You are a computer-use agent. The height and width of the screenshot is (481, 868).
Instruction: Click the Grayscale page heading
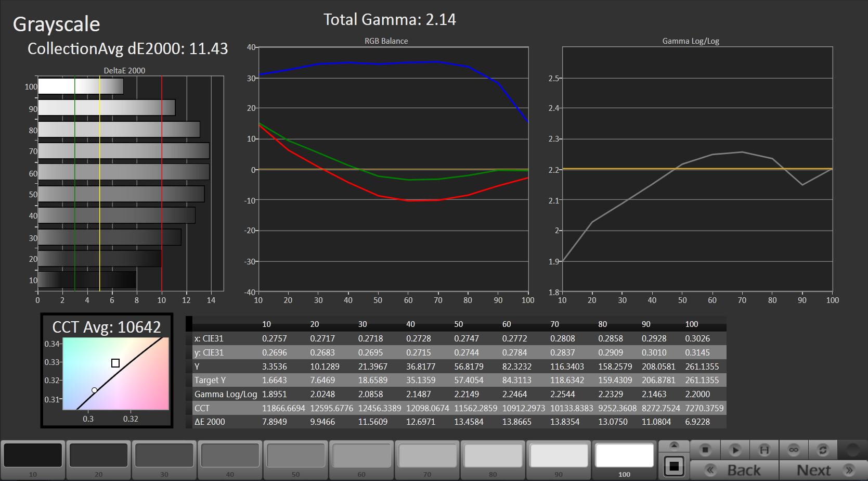(56, 24)
